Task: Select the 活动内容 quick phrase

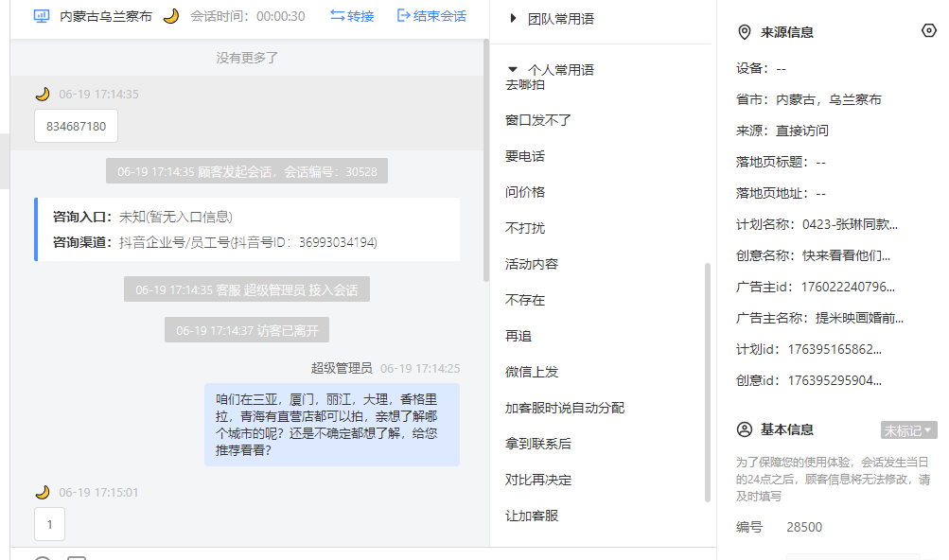Action: pyautogui.click(x=532, y=264)
